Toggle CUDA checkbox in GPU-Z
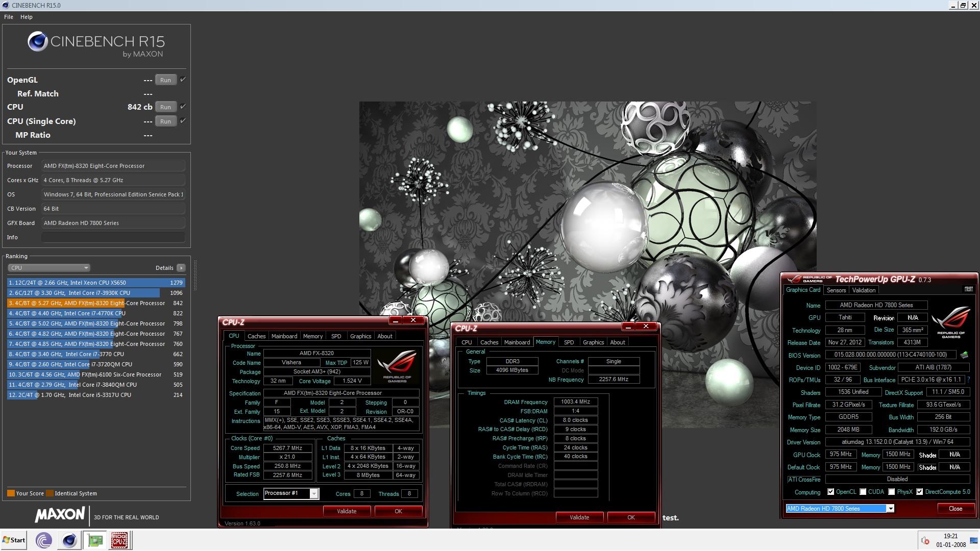This screenshot has height=551, width=980. tap(863, 492)
